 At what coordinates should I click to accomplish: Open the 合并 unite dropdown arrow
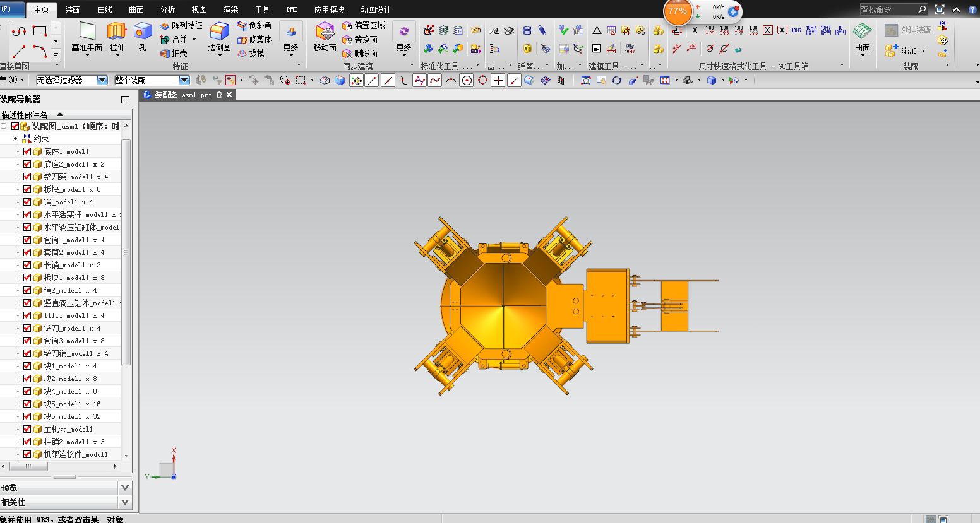194,40
